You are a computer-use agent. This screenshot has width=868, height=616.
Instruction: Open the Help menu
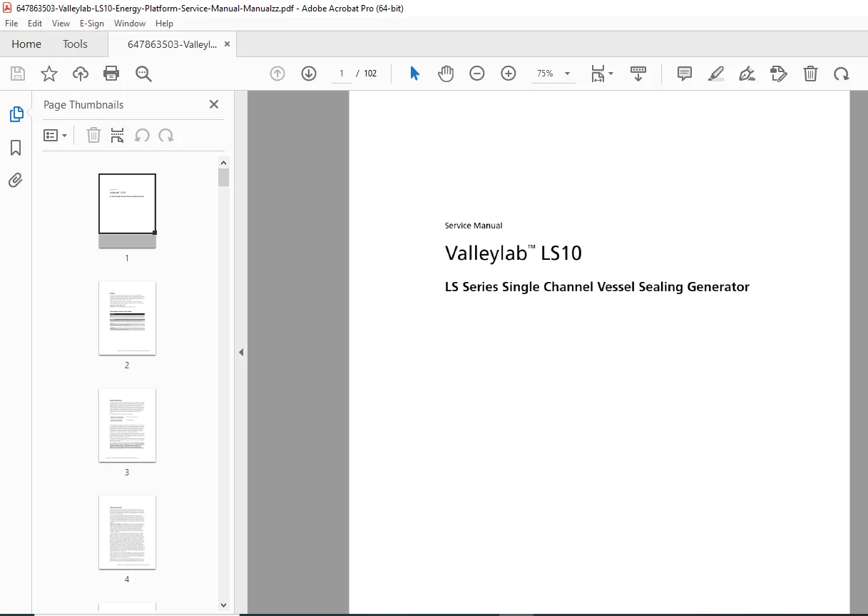(165, 24)
